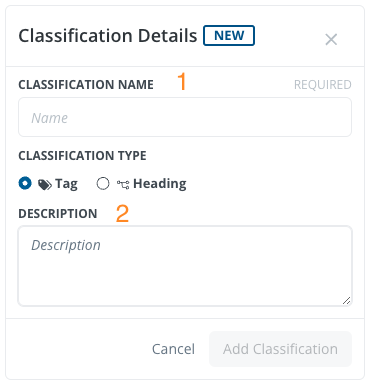371x391 pixels.
Task: Click the CLASSIFICATION NAME label
Action: pyautogui.click(x=86, y=85)
